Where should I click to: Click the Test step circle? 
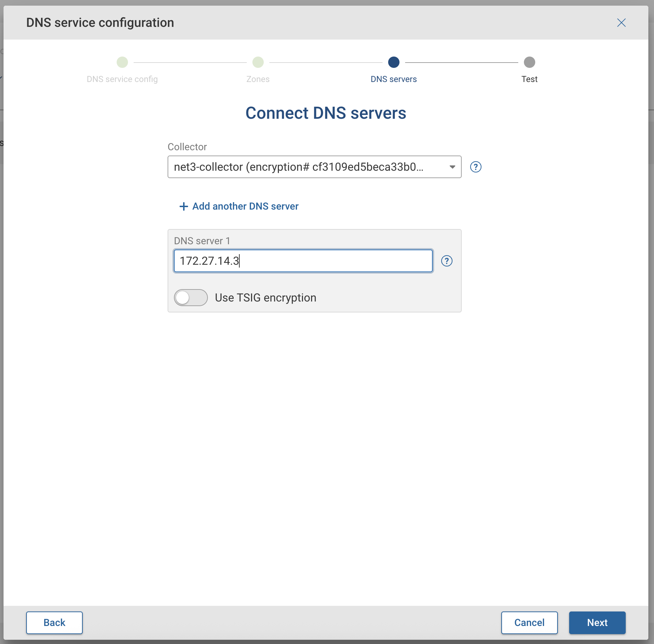(x=529, y=62)
